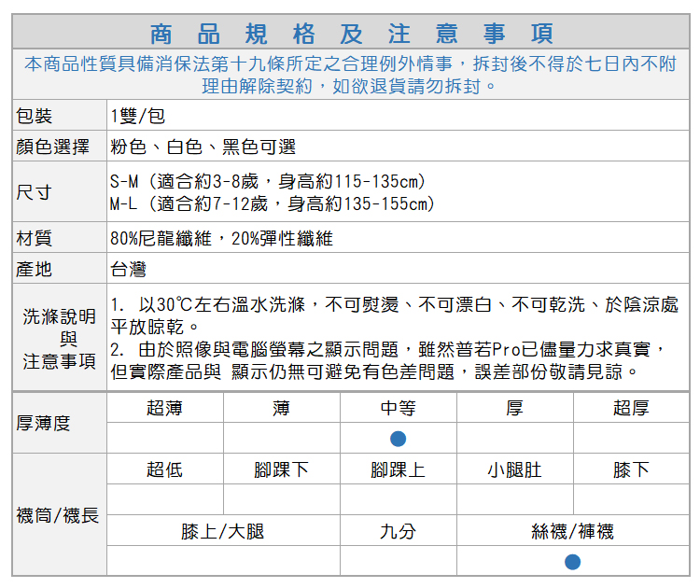This screenshot has height=588, width=700.
Task: Select the 腳踝下 sock length label
Action: point(281,469)
